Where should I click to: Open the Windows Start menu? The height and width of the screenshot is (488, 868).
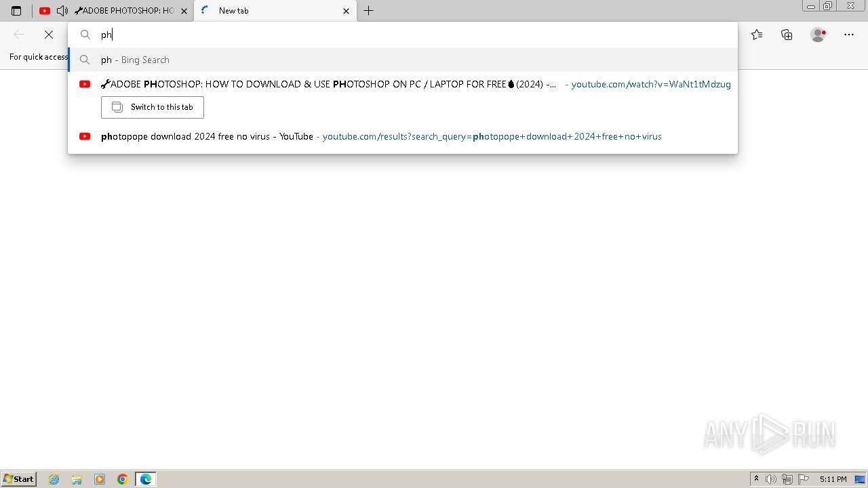18,479
